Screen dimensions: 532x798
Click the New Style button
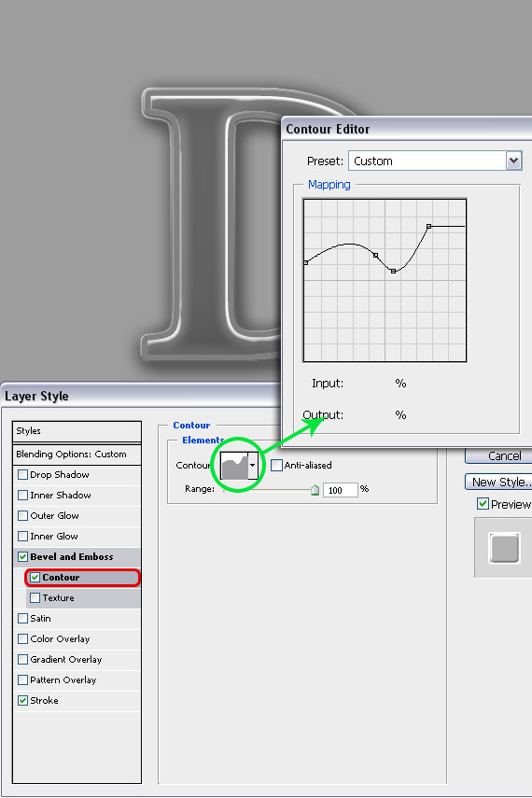[x=500, y=482]
